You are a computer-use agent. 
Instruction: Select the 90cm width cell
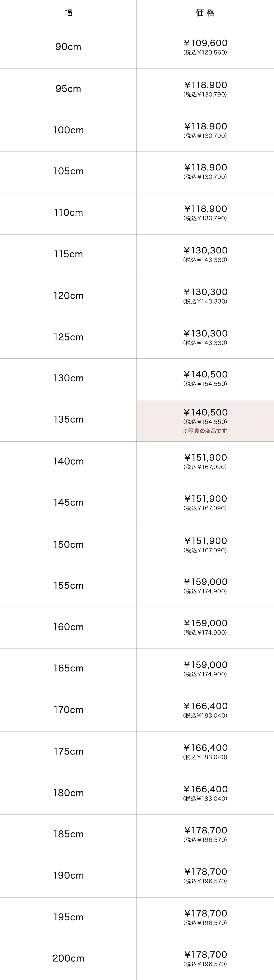(68, 47)
